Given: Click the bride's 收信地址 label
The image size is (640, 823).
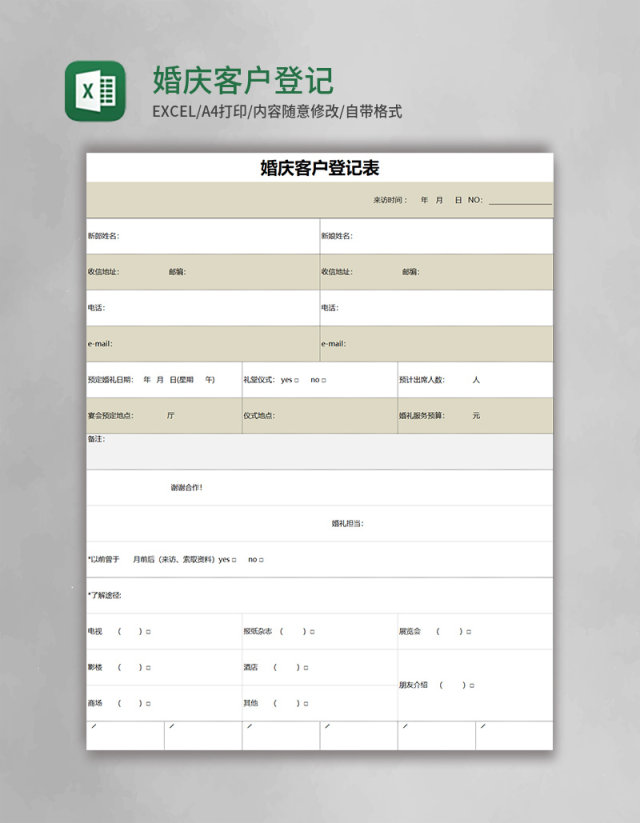Looking at the screenshot, I should [337, 272].
